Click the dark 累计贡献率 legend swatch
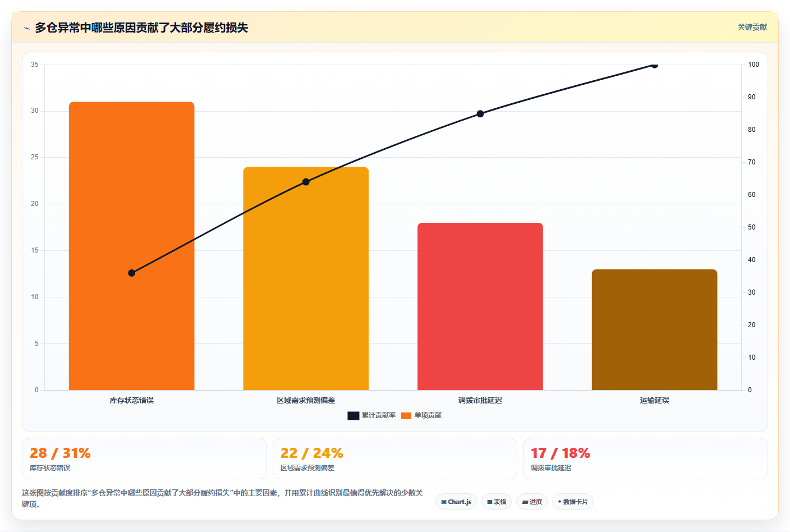Screen dimensions: 790x532 click(x=353, y=416)
